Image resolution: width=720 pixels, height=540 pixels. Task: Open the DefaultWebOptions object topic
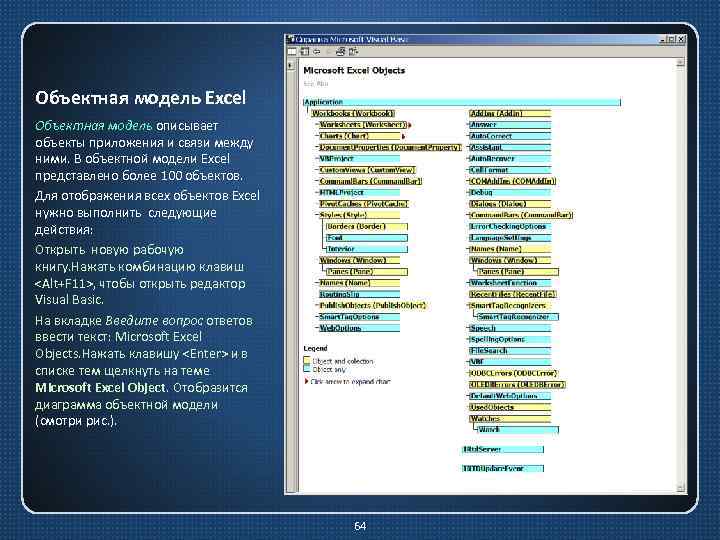coord(510,396)
